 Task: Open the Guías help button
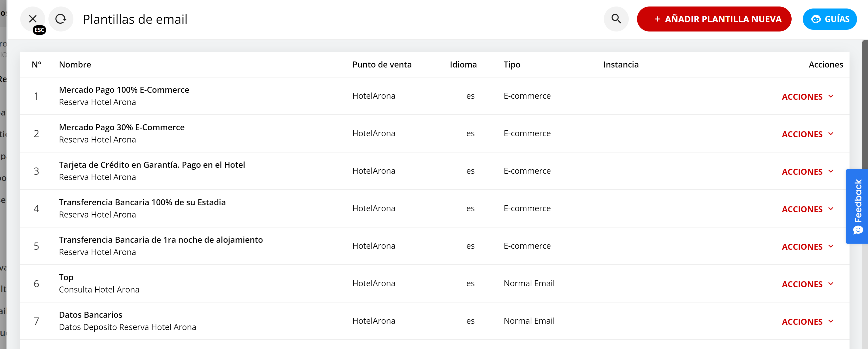[x=830, y=19]
